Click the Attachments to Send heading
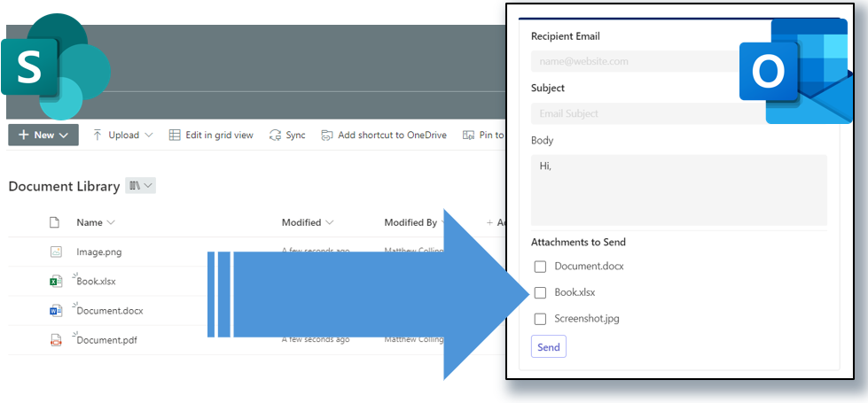Screen dimensions: 868x403 (x=578, y=242)
